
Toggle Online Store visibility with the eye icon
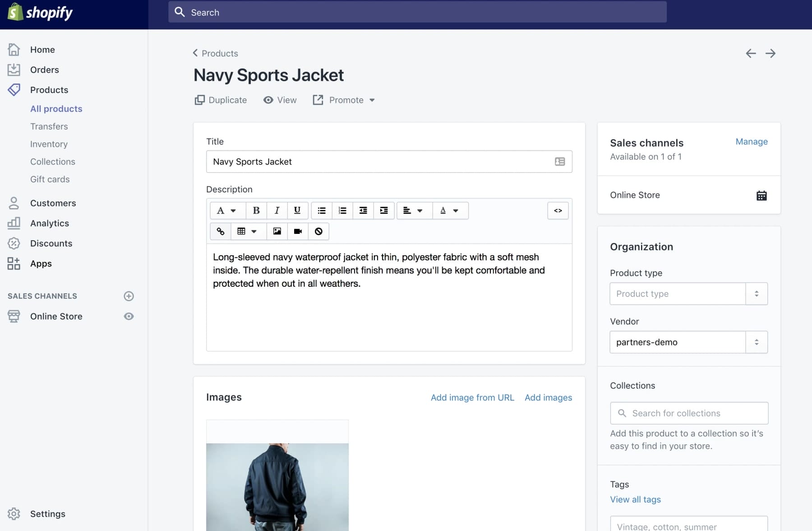tap(129, 316)
